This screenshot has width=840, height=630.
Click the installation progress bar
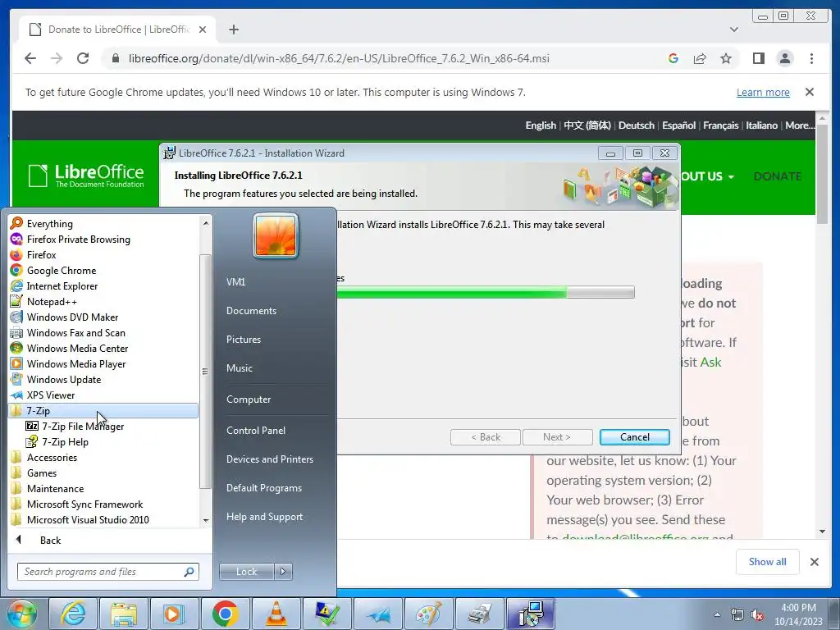[x=486, y=292]
